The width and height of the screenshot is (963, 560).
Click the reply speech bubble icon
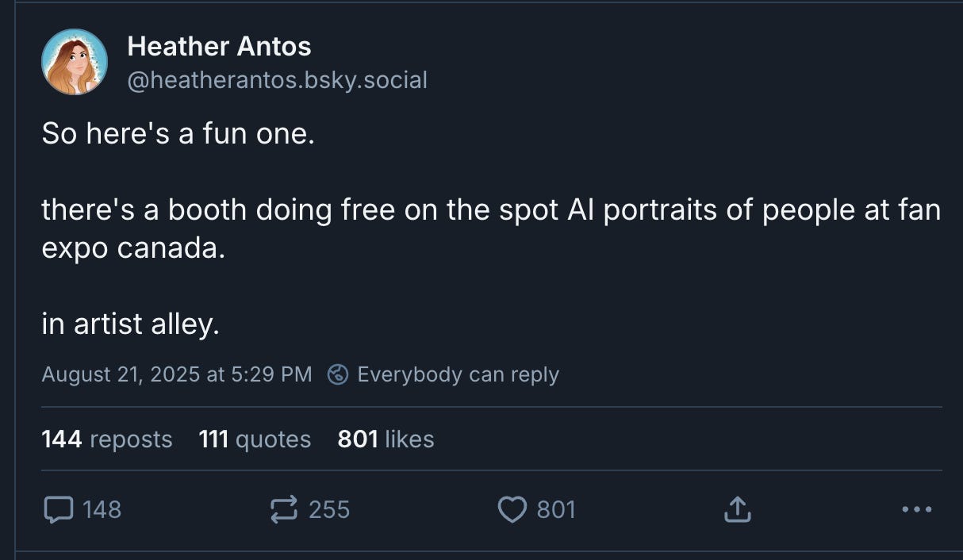59,509
